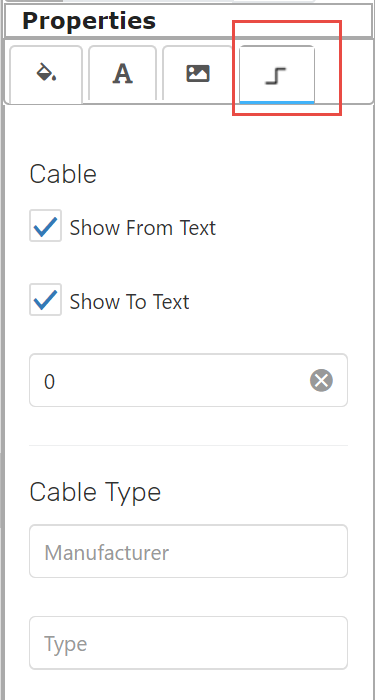Click the blue checkmark beside Show From Text
Viewport: 375px width, 700px height.
(x=46, y=226)
